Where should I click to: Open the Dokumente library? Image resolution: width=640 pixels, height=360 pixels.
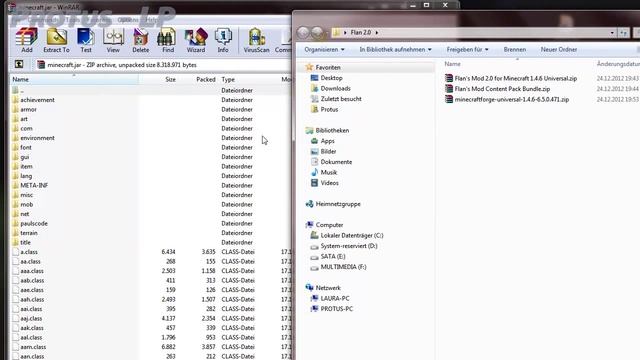pyautogui.click(x=336, y=162)
